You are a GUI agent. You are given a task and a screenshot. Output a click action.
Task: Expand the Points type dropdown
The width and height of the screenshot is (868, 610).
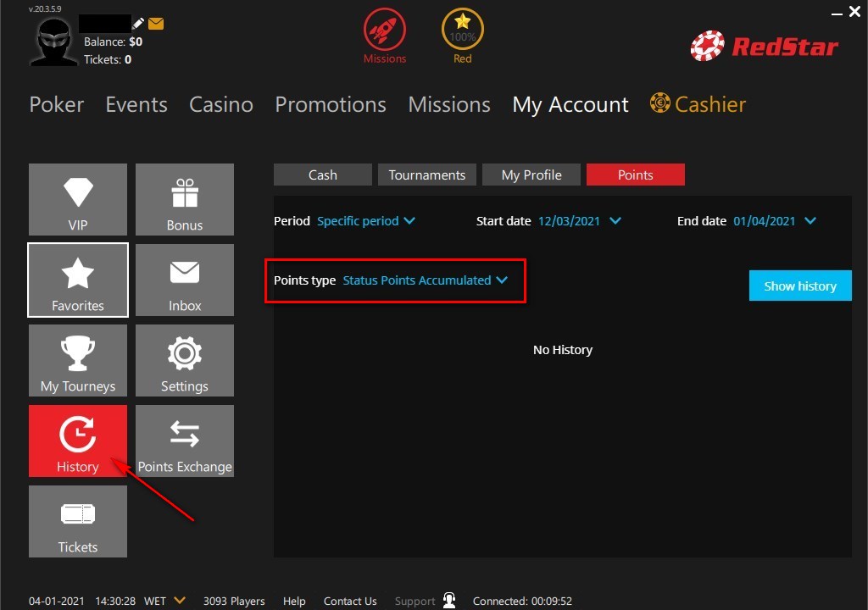point(425,280)
